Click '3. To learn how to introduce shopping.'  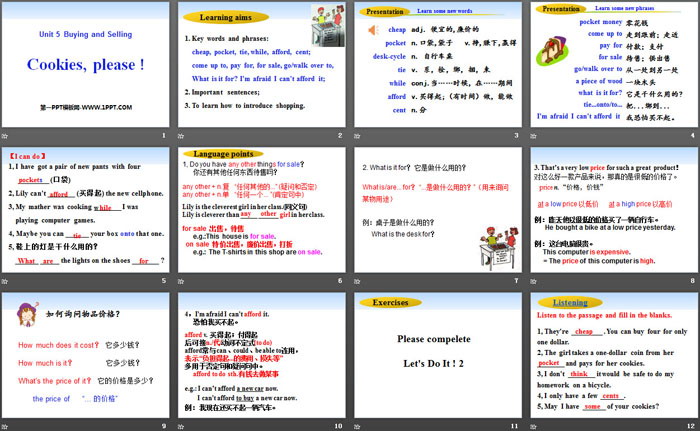pos(245,106)
